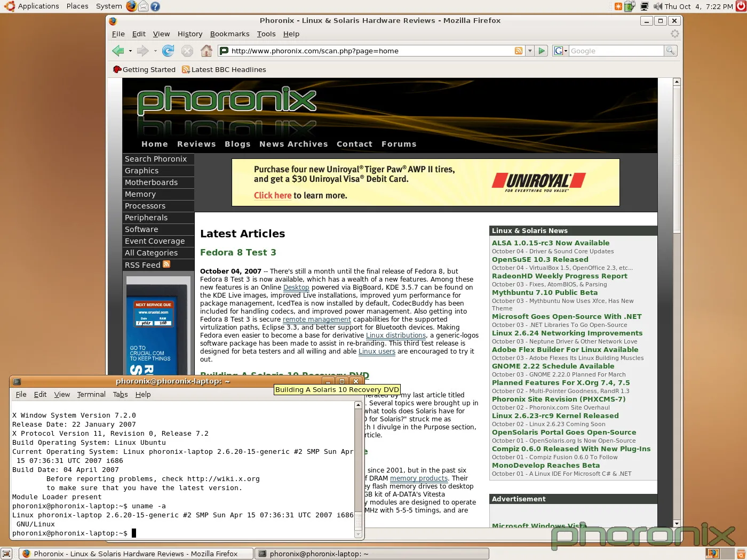Open the Firefox History menu
Screen dimensions: 747x560
tap(190, 34)
